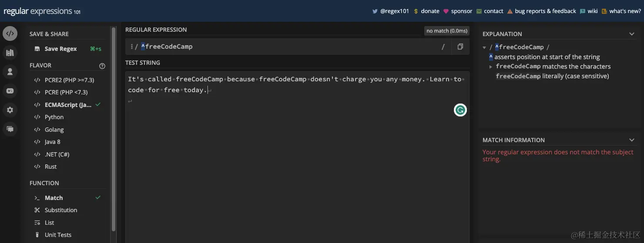Open sponsor link
The height and width of the screenshot is (243, 644).
[462, 11]
